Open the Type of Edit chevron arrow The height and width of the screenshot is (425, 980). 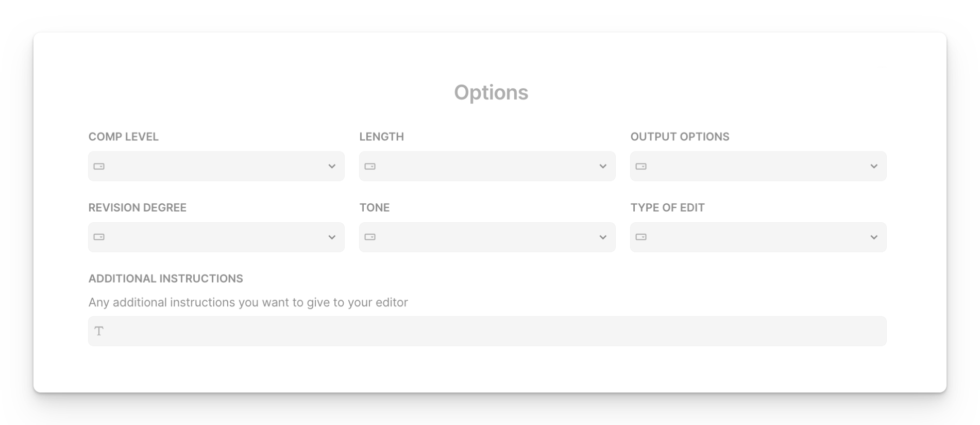pos(874,237)
